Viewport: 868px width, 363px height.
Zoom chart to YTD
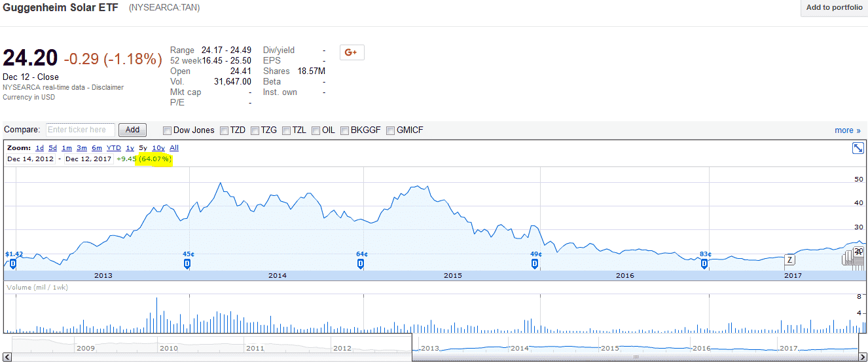(114, 148)
